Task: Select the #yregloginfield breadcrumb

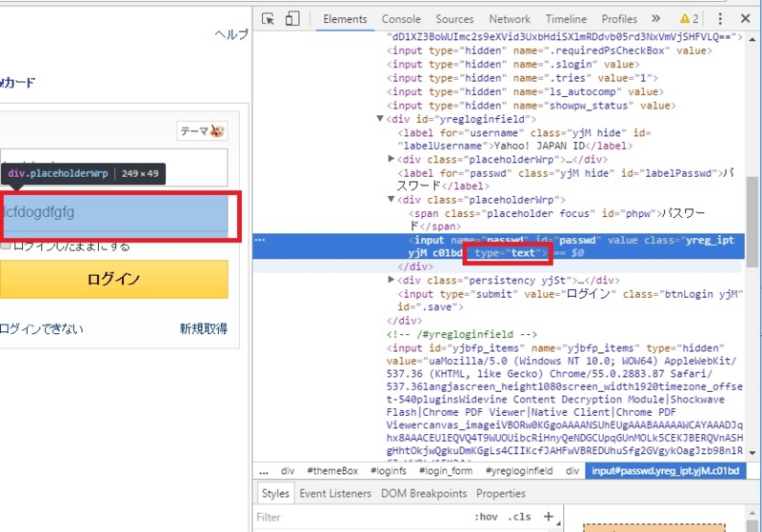Action: [519, 471]
